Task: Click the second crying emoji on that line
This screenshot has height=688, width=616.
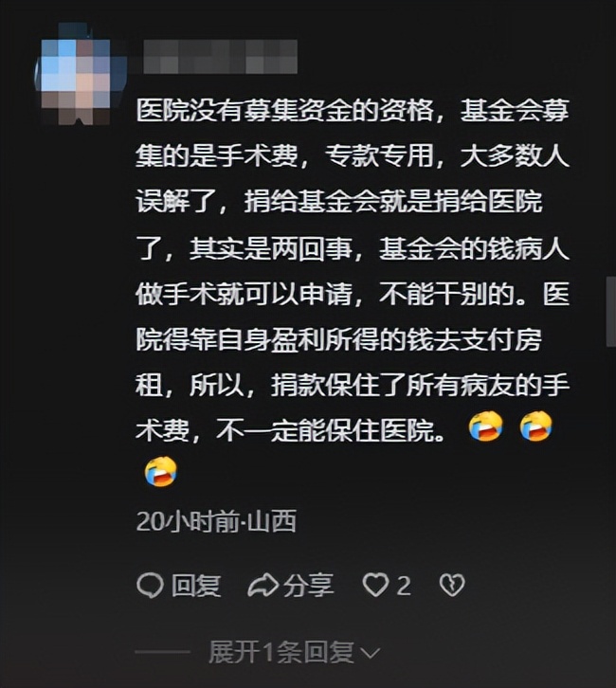Action: 535,425
